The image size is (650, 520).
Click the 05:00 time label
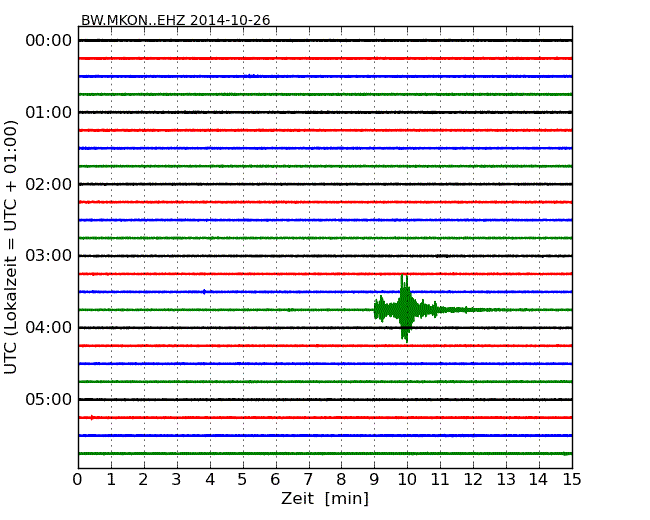[x=49, y=399]
